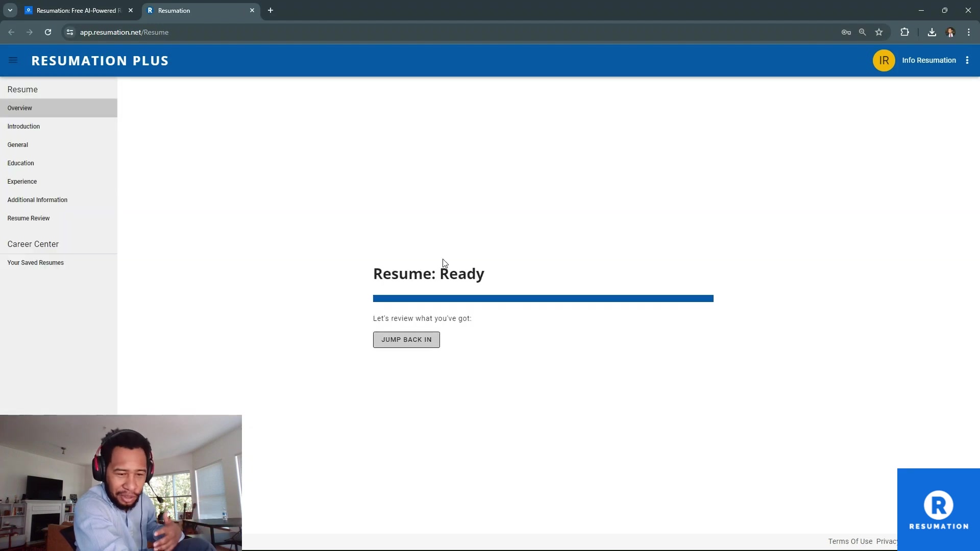Open the Introduction section
Screen dimensions: 980x551
(59, 127)
